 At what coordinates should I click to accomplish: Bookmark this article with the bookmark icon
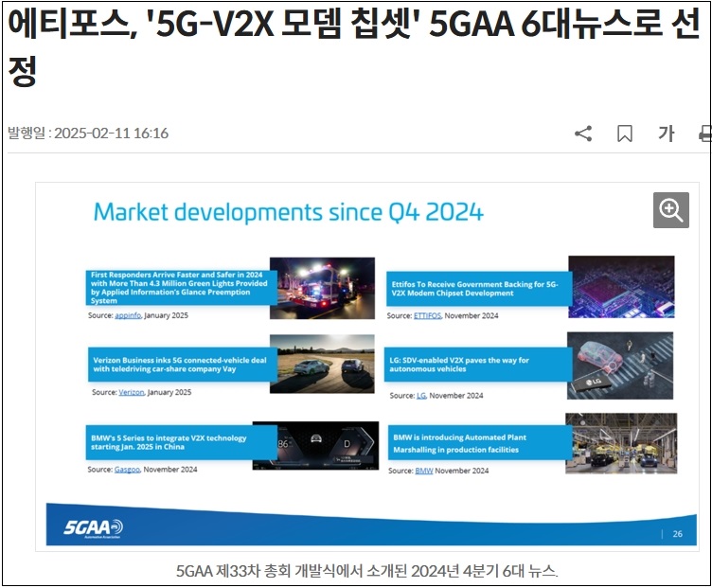625,134
